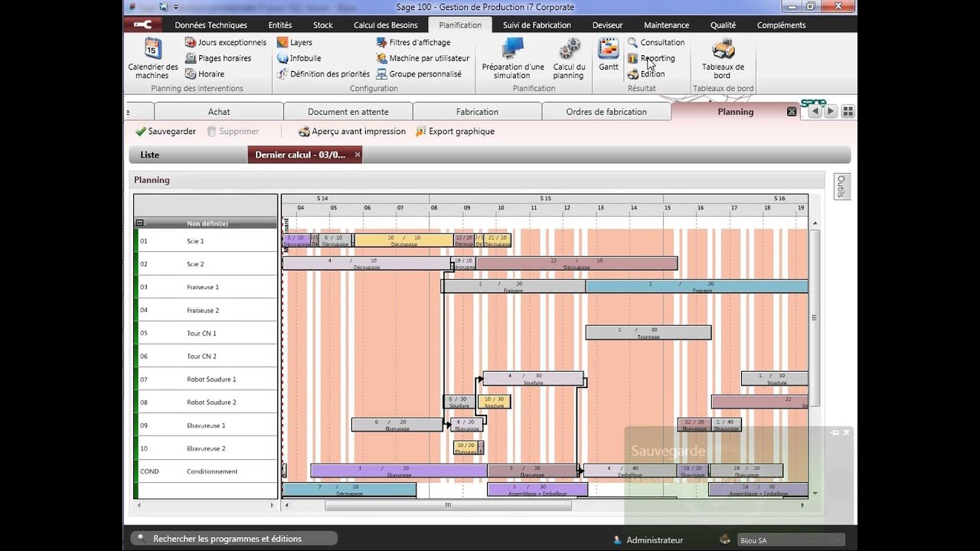This screenshot has width=980, height=551.
Task: Open Définition des priorités
Action: [323, 74]
